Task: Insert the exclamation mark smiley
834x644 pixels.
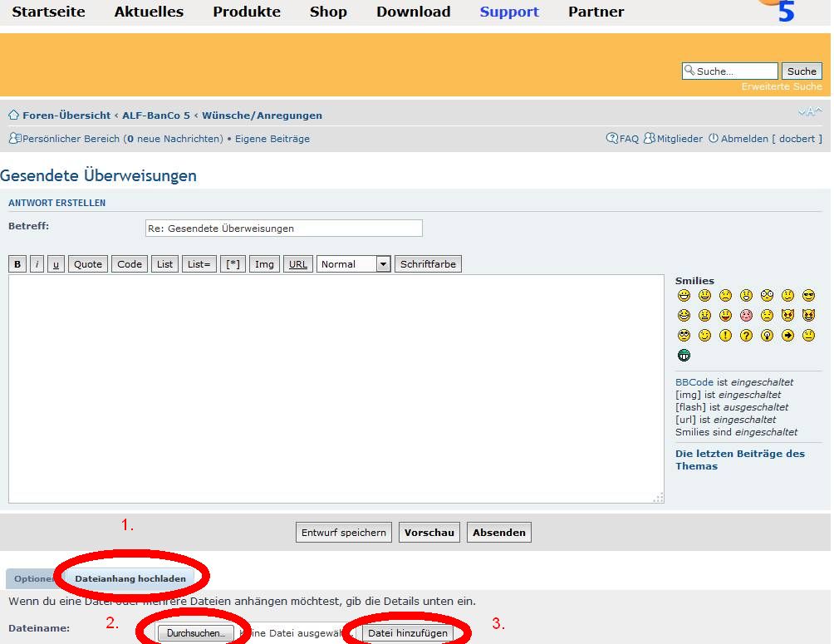Action: tap(725, 336)
